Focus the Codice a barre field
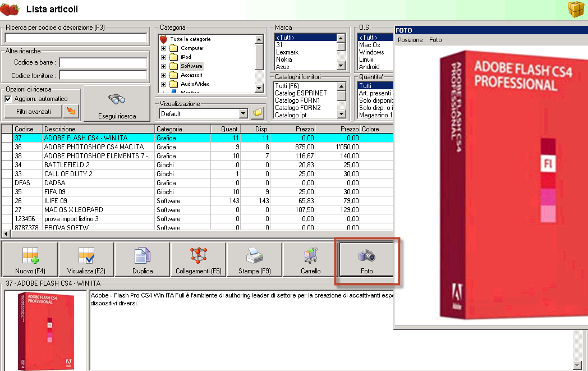 [103, 62]
